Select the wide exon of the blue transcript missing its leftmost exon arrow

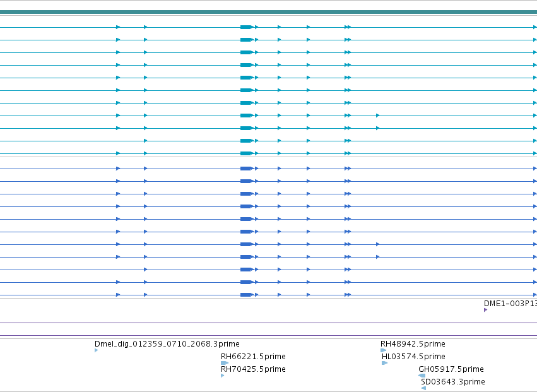point(247,270)
